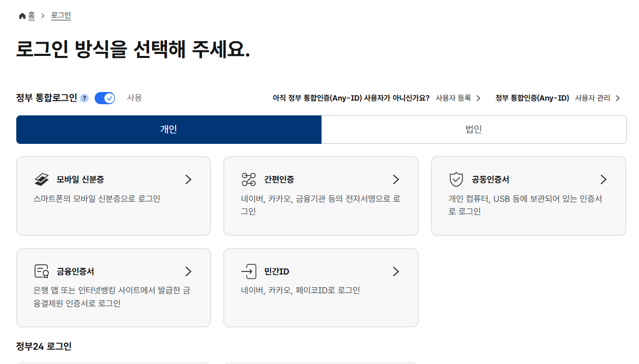Click the 스마트폰의 모바일 신분증으로 로그인 description

(97, 199)
